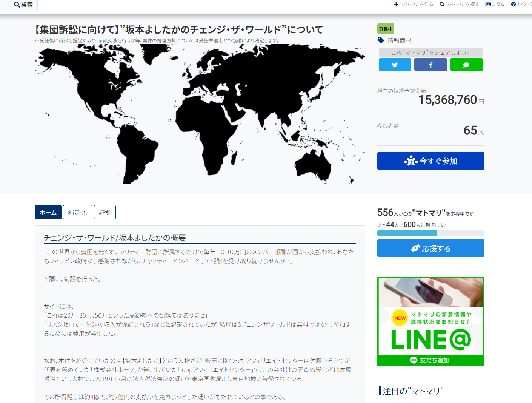Click the 参加者数 label
Screen dimensions: 532x403
click(x=388, y=125)
